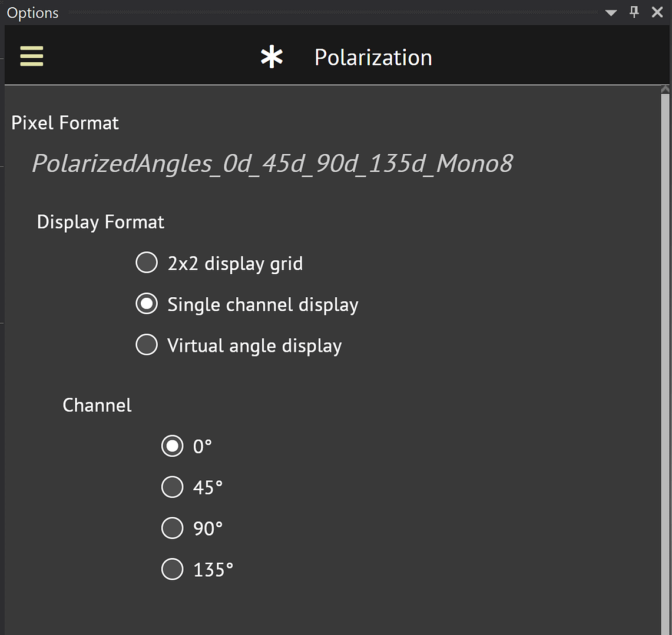Click the Options title bar label

click(32, 12)
